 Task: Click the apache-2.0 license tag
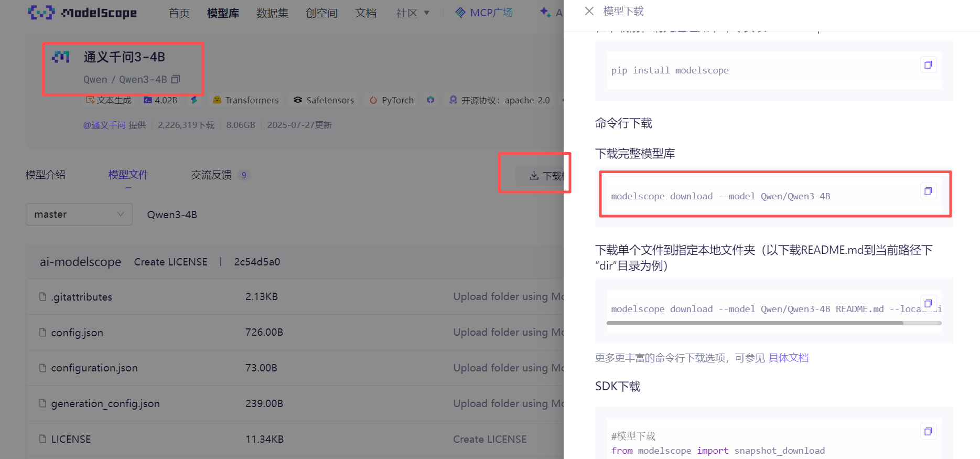tap(500, 100)
